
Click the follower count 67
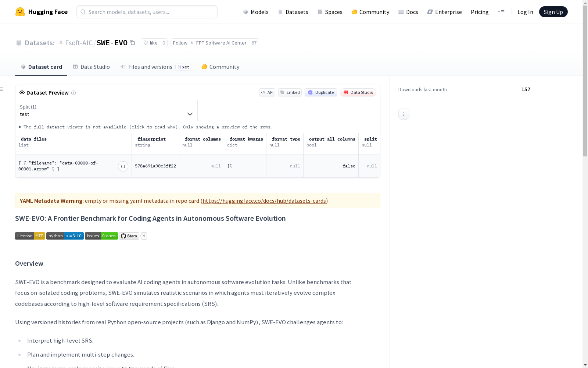pyautogui.click(x=254, y=43)
